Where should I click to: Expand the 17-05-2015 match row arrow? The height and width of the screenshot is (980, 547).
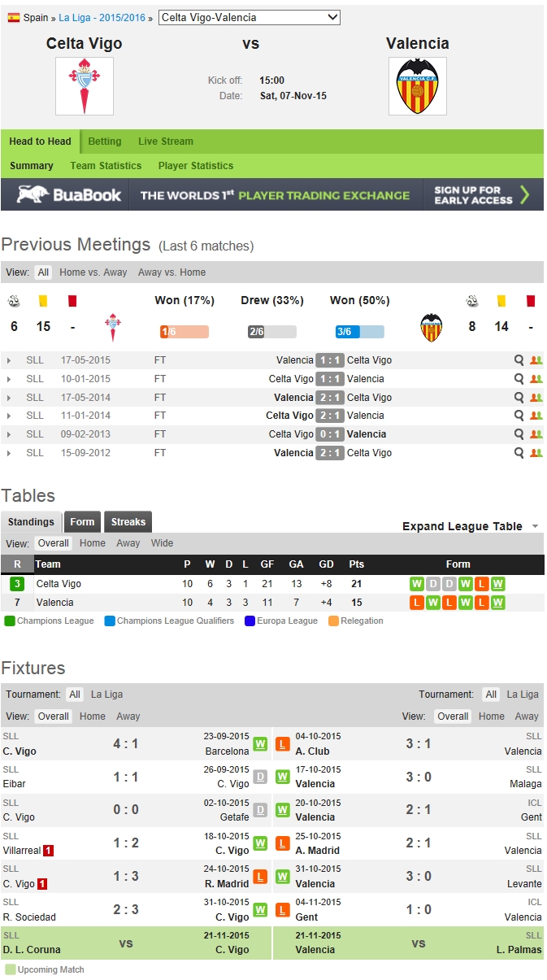pyautogui.click(x=9, y=360)
